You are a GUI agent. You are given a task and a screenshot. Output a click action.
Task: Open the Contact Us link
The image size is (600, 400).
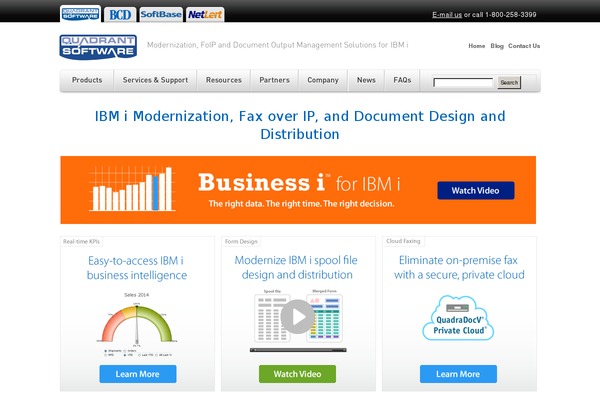tap(524, 46)
